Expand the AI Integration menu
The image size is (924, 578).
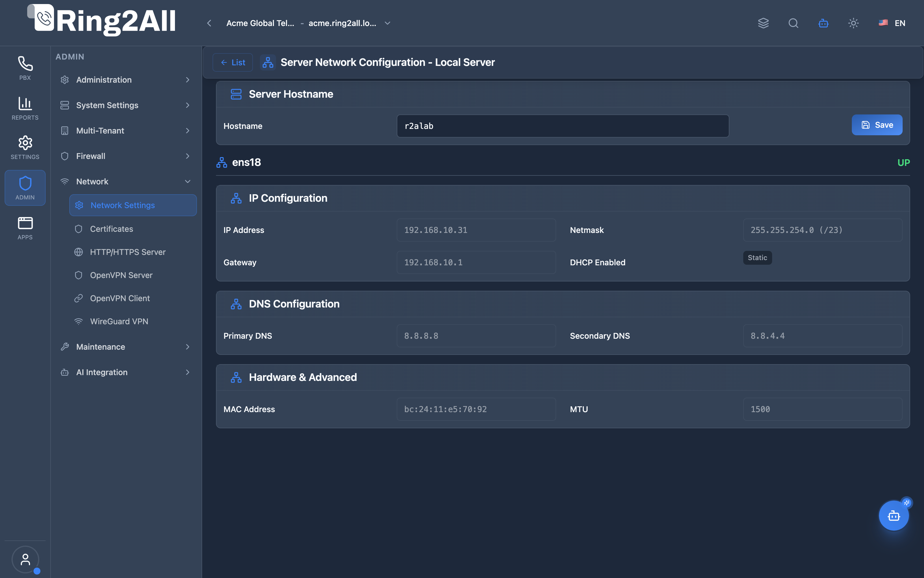point(126,372)
